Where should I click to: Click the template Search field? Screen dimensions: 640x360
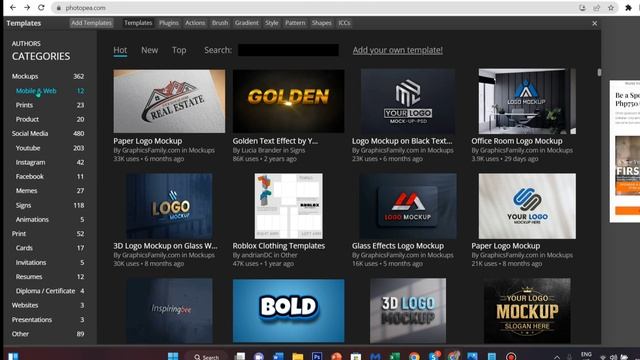288,50
